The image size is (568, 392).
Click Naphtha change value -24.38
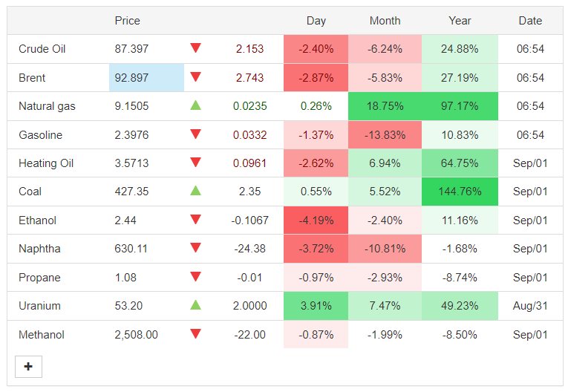coord(249,249)
